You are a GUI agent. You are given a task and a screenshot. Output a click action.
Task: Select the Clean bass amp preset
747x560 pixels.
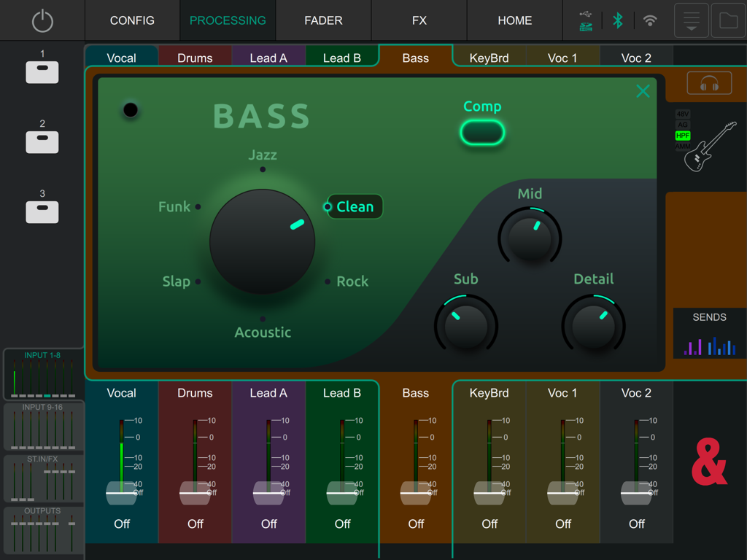355,206
